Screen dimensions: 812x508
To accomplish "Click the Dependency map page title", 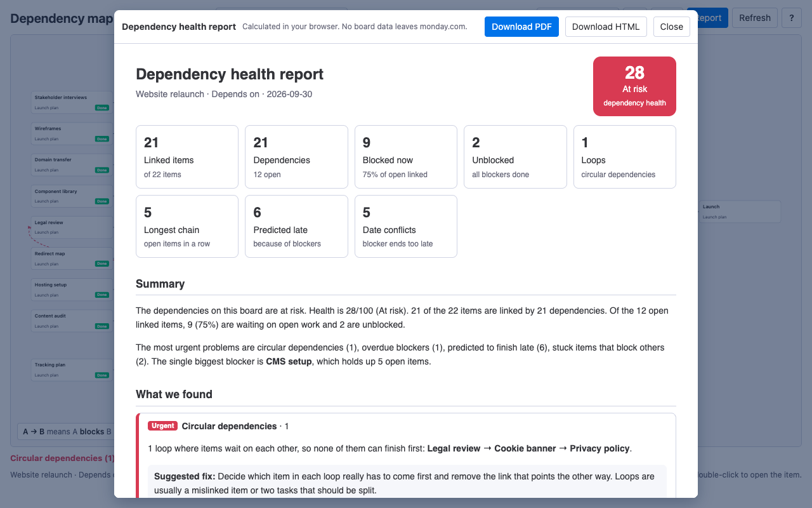I will tap(62, 18).
